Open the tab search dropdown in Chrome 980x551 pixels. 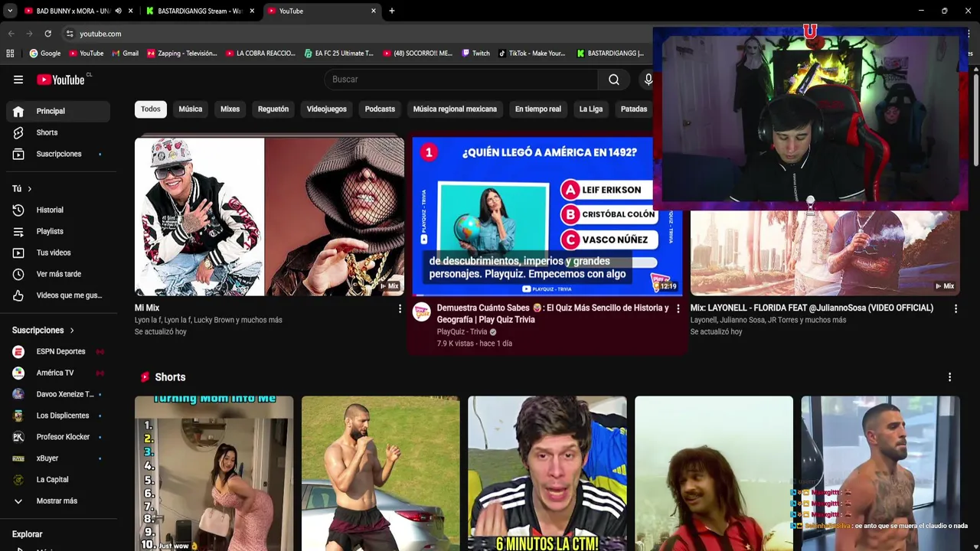pyautogui.click(x=10, y=11)
